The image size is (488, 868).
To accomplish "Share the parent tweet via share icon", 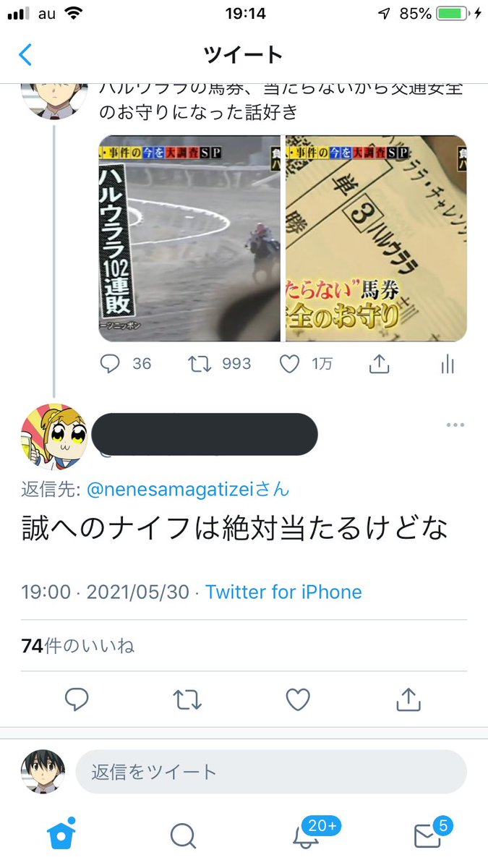I will (379, 364).
